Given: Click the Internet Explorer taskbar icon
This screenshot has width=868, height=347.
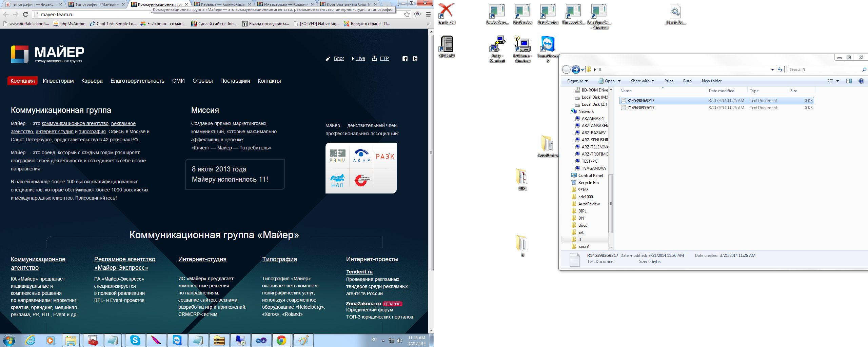Looking at the screenshot, I should [30, 340].
